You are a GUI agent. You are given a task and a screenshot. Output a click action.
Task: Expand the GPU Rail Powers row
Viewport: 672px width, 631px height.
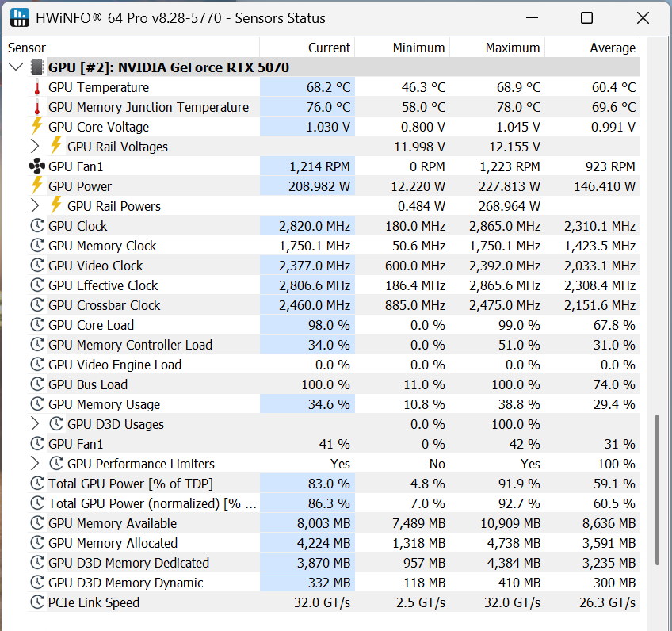(x=35, y=206)
